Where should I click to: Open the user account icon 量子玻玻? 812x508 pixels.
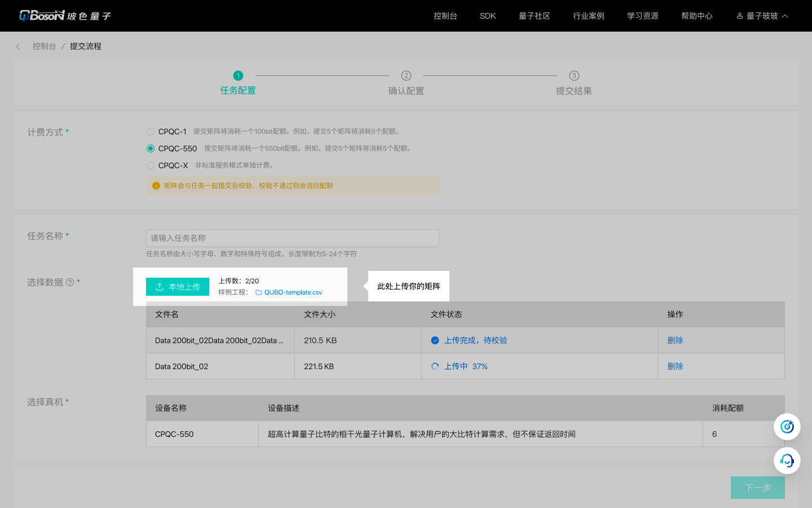tap(740, 16)
